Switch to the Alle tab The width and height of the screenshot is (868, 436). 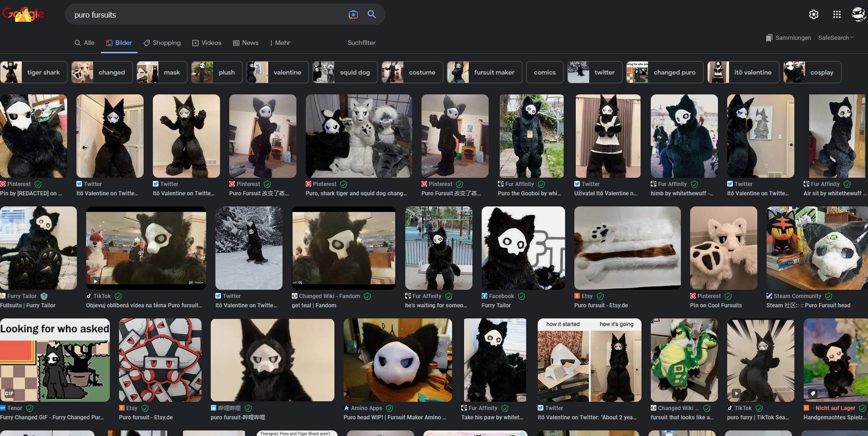tap(84, 43)
